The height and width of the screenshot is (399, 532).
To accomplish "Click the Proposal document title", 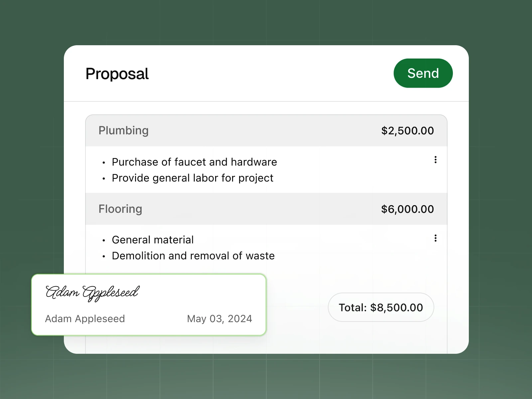I will click(x=117, y=73).
